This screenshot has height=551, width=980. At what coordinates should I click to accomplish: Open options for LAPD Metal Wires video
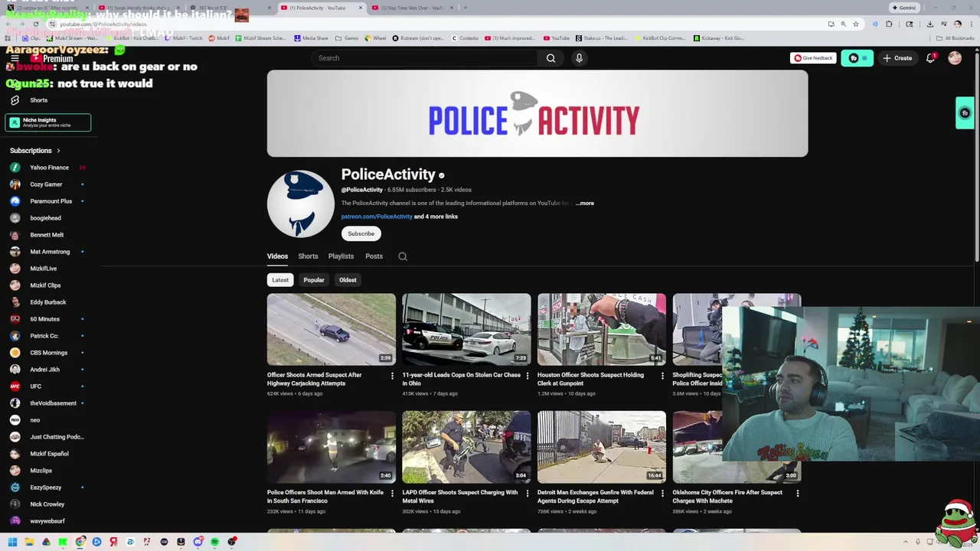pyautogui.click(x=527, y=494)
